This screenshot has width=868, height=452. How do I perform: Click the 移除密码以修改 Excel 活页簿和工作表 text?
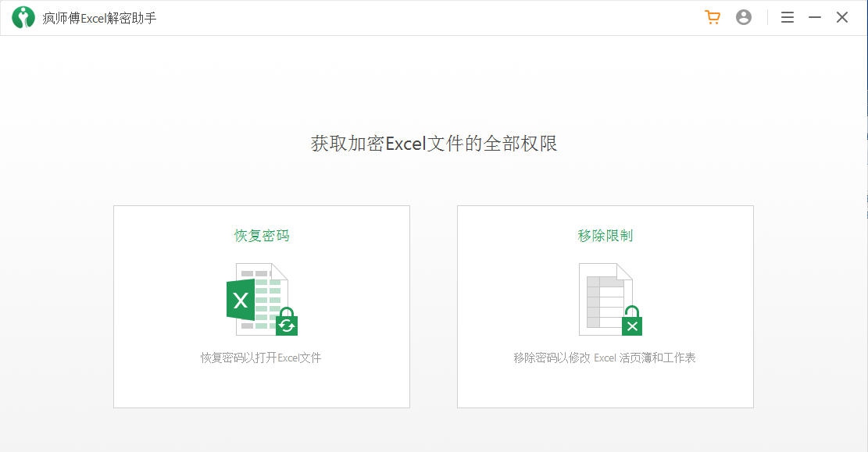point(605,357)
